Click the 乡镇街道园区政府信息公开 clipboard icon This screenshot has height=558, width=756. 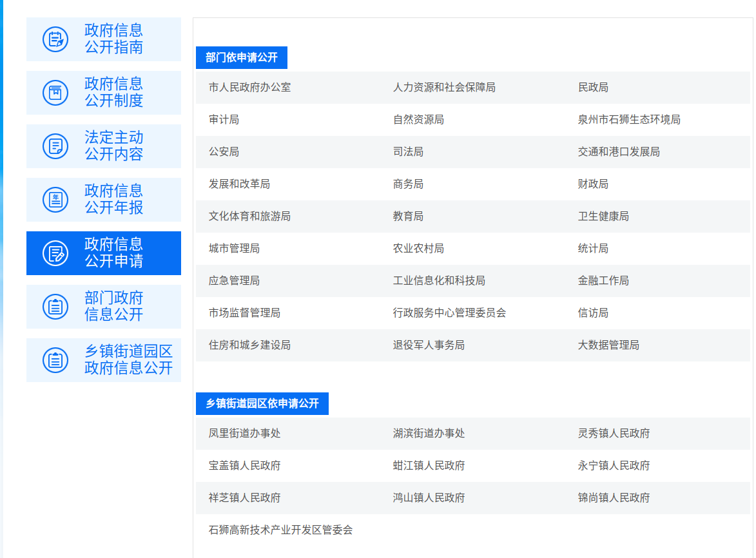[55, 360]
